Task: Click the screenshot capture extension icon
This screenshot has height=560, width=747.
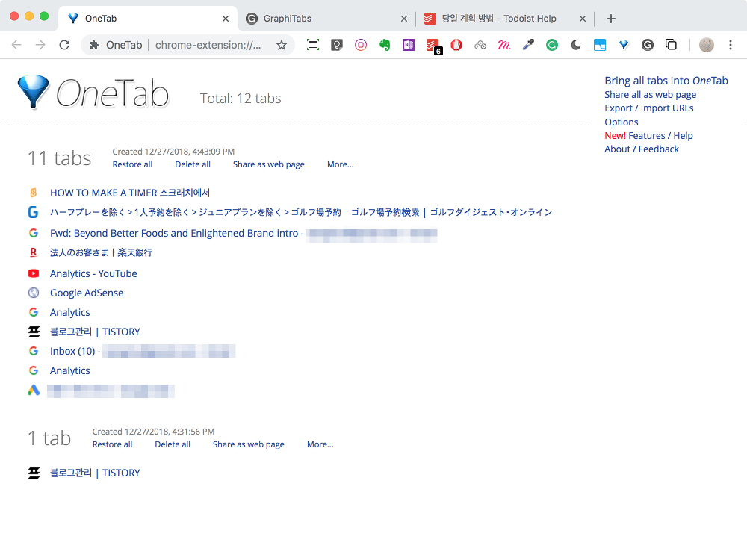Action: click(312, 45)
